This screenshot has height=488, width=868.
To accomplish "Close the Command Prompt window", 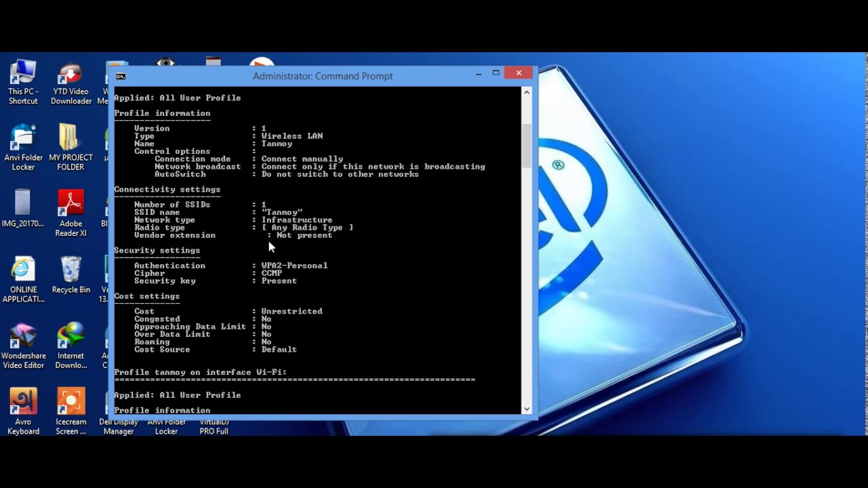I will [x=519, y=73].
